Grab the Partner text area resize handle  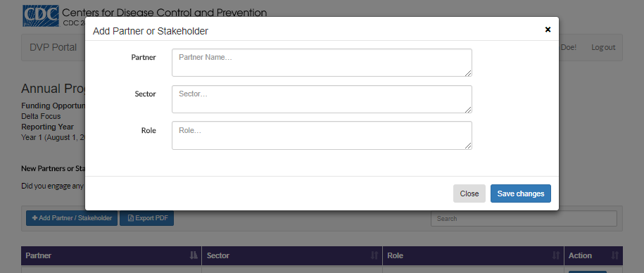point(468,73)
